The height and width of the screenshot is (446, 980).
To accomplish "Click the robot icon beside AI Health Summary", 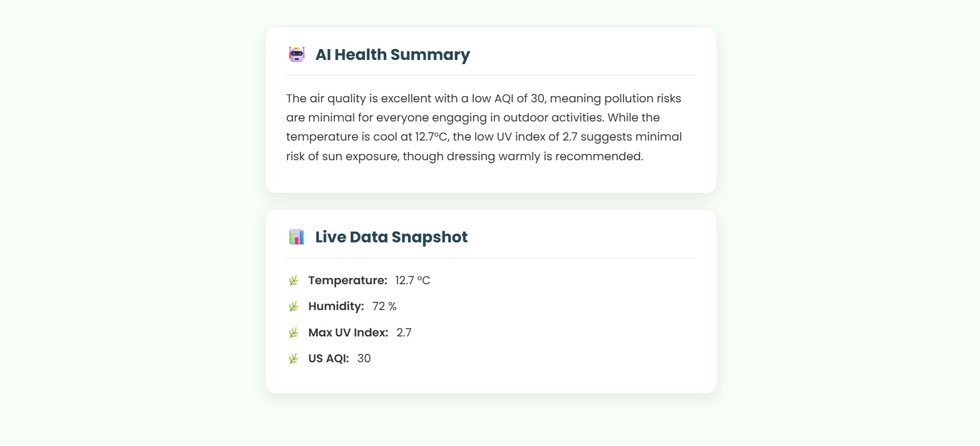I will [x=297, y=54].
